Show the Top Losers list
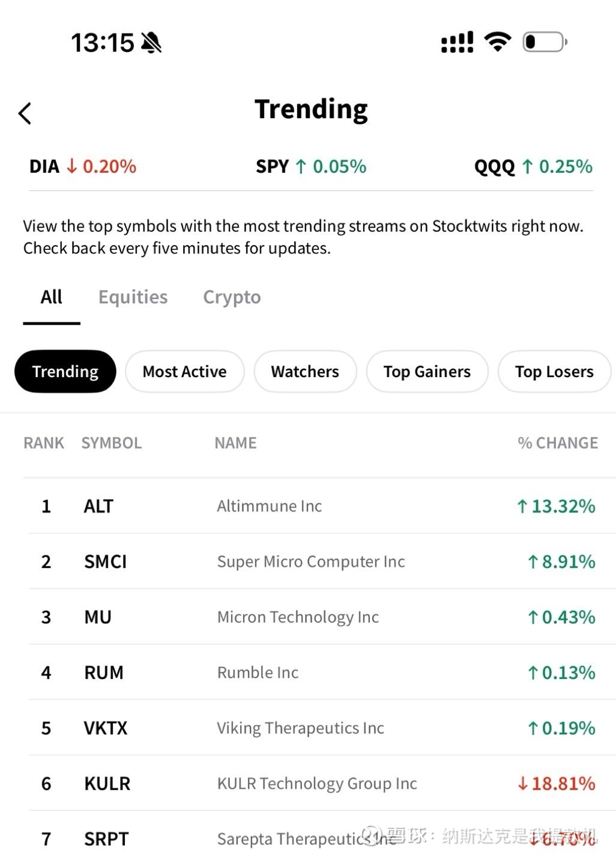This screenshot has height=855, width=616. tap(554, 372)
